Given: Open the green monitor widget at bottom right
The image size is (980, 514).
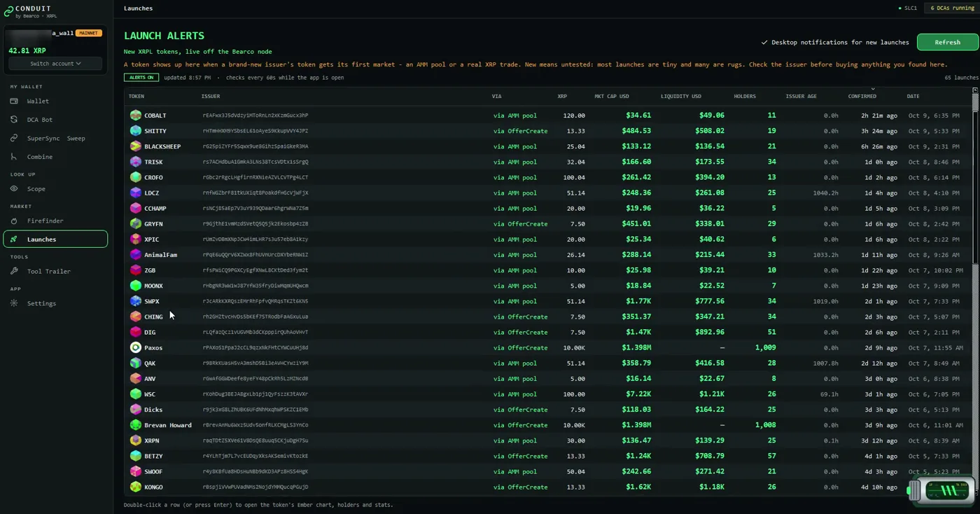Looking at the screenshot, I should click(941, 490).
